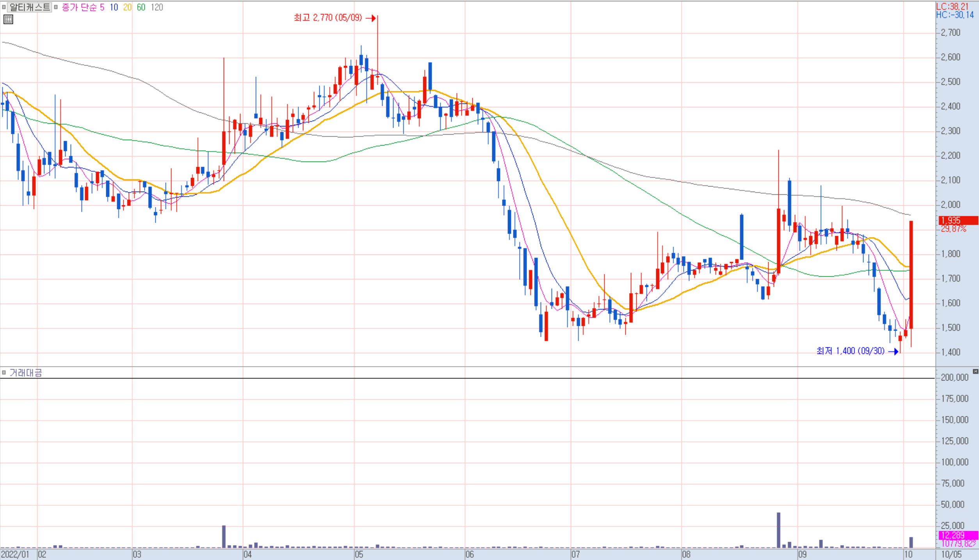Click the red 1,935 current price tag
979x560 pixels.
point(958,220)
